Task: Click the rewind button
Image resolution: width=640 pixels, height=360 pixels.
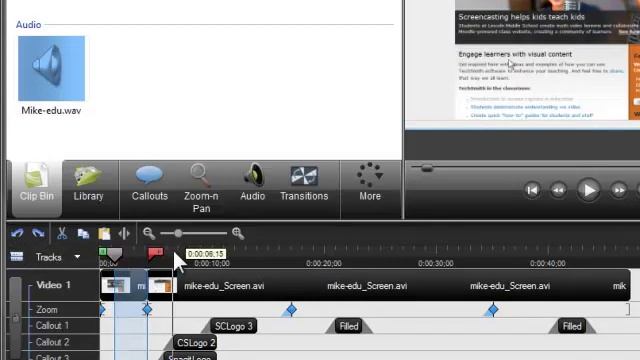Action: click(x=558, y=190)
